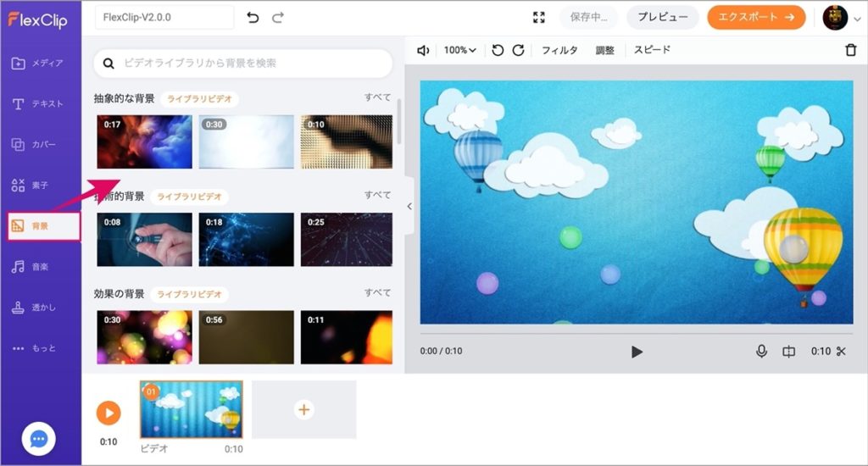Click the preview progress bar
The image size is (868, 466).
pos(637,334)
